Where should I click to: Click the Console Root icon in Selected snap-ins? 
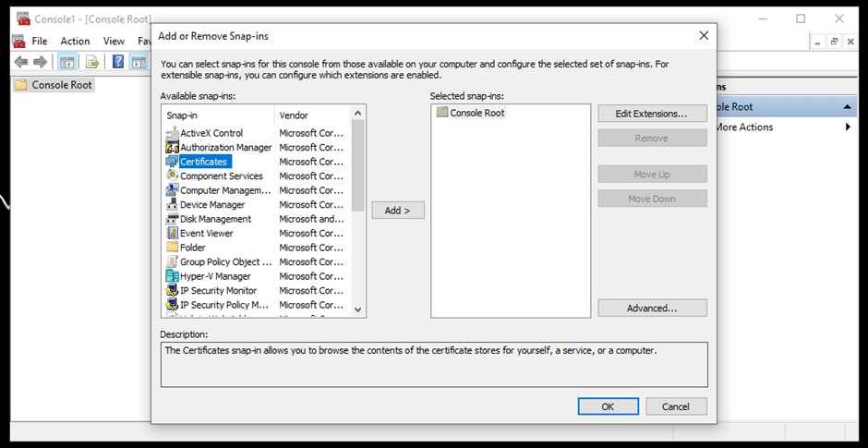click(441, 113)
